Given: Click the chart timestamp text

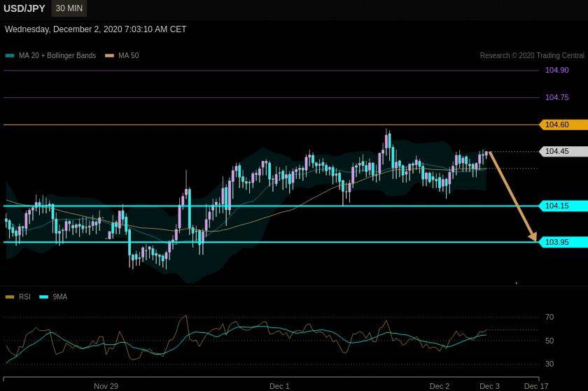Looking at the screenshot, I should pos(96,29).
